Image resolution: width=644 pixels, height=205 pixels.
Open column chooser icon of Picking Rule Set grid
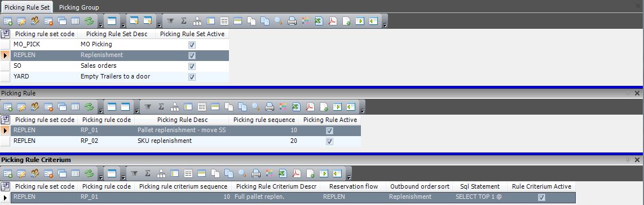click(5, 34)
